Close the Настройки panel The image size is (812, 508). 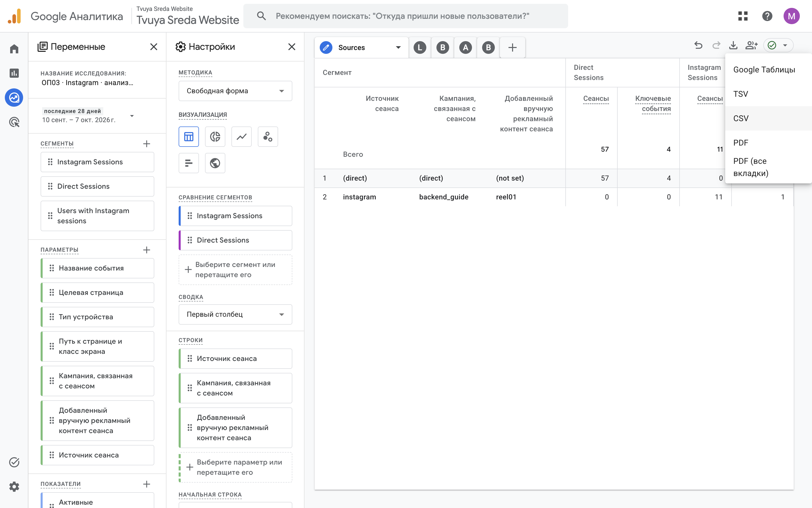292,47
